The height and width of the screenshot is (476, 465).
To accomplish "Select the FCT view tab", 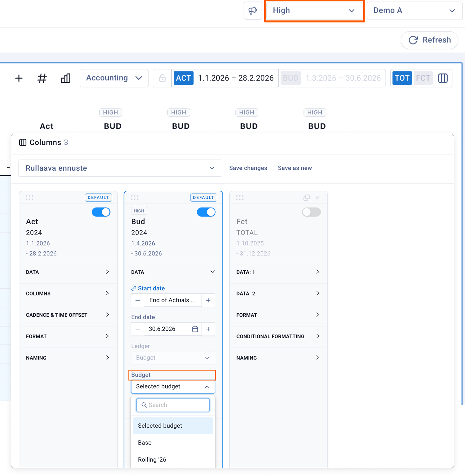I will coord(423,78).
